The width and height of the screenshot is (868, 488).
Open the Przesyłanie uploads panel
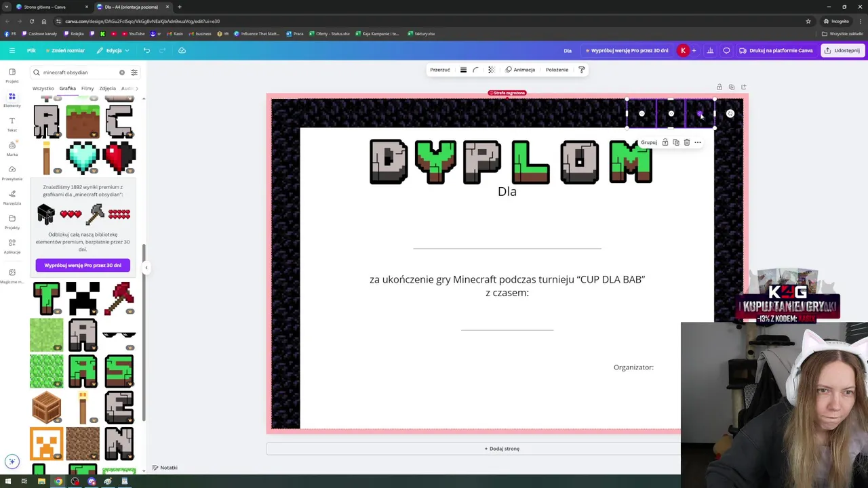(x=12, y=173)
